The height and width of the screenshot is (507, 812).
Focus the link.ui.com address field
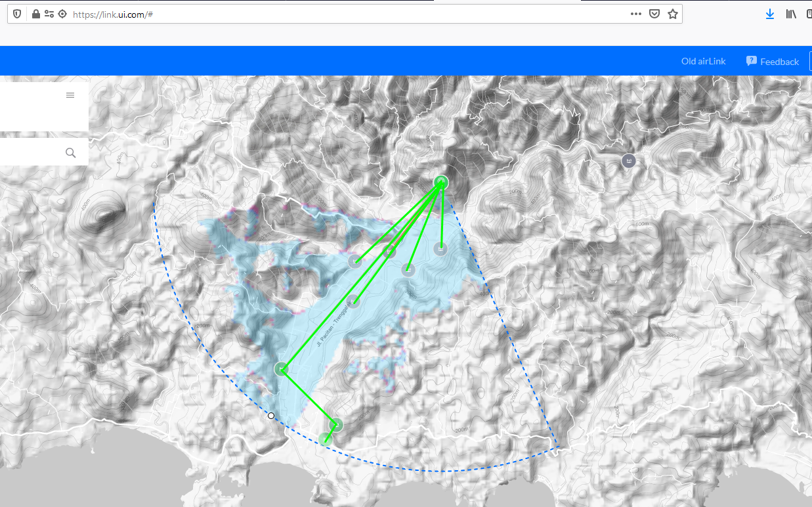click(328, 14)
